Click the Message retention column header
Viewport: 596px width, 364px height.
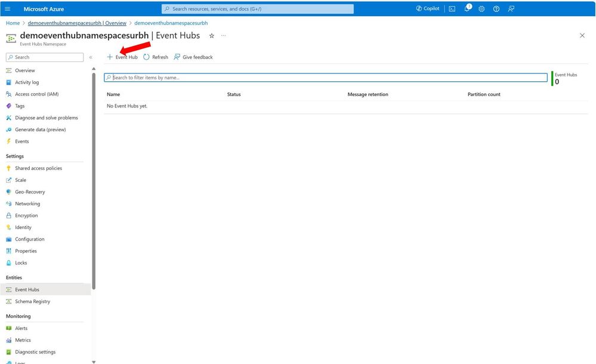(368, 94)
